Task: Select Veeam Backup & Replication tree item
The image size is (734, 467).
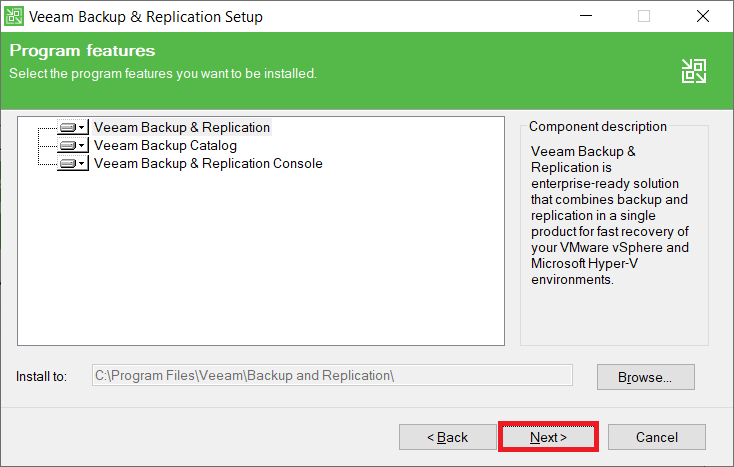Action: point(182,128)
